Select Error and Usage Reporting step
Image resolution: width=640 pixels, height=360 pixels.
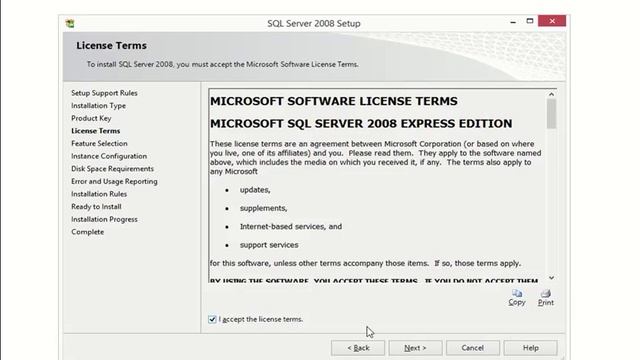point(114,182)
